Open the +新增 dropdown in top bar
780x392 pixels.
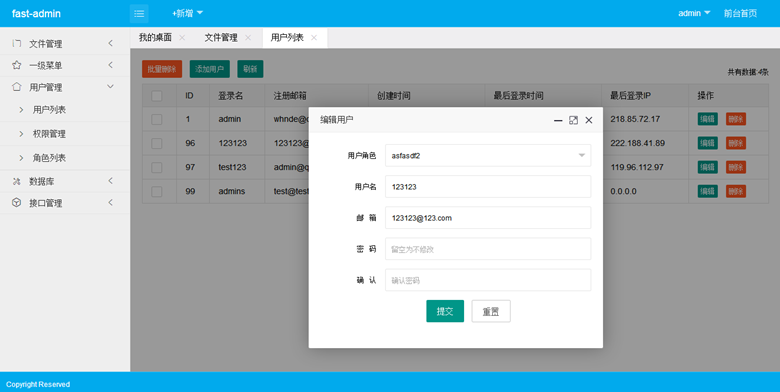[188, 13]
